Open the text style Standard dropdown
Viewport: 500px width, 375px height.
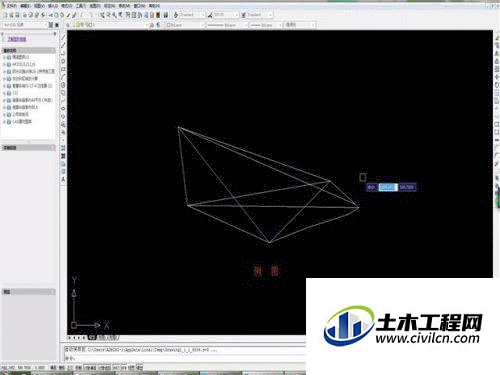[192, 15]
